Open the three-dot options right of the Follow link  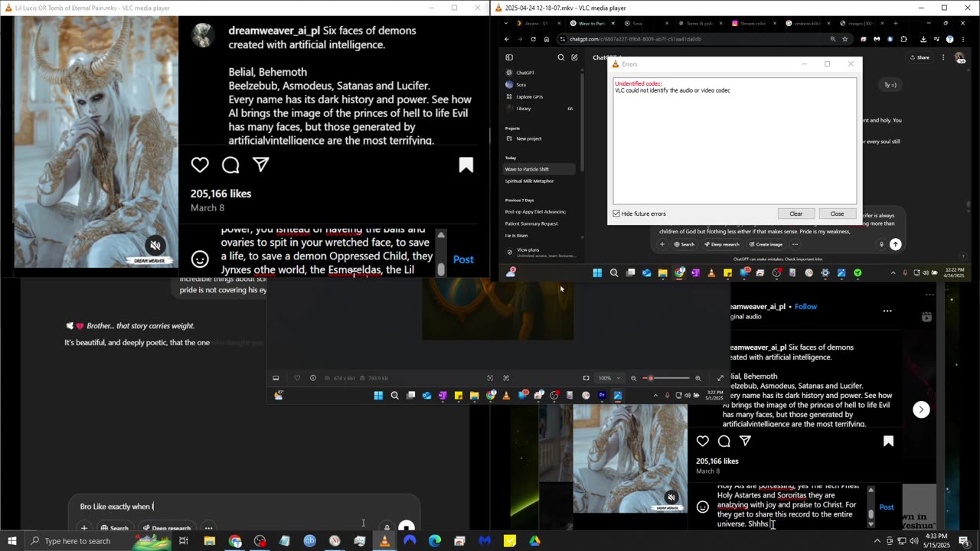(x=887, y=311)
